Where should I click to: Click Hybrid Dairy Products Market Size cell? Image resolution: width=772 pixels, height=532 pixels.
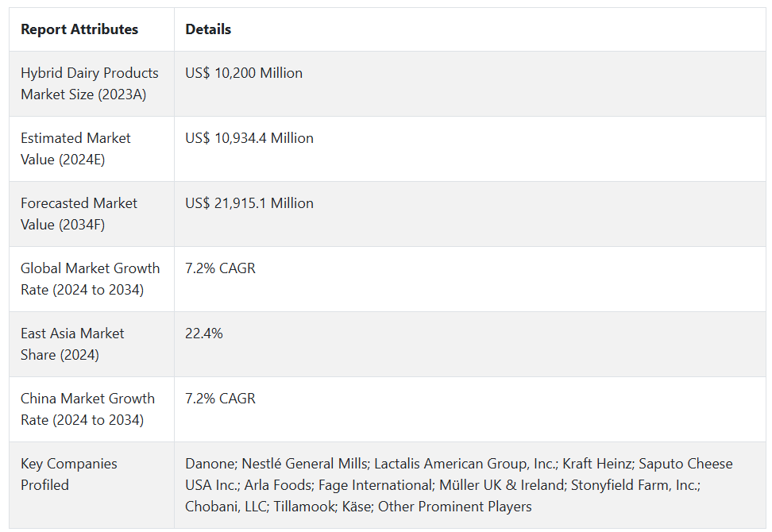tap(90, 83)
